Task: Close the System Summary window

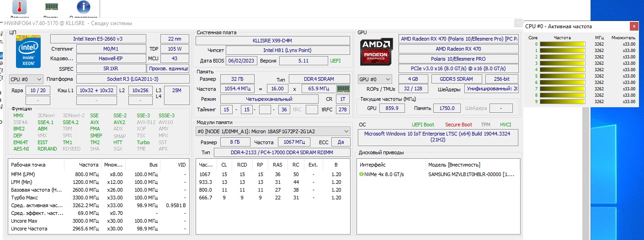Action: pyautogui.click(x=517, y=23)
